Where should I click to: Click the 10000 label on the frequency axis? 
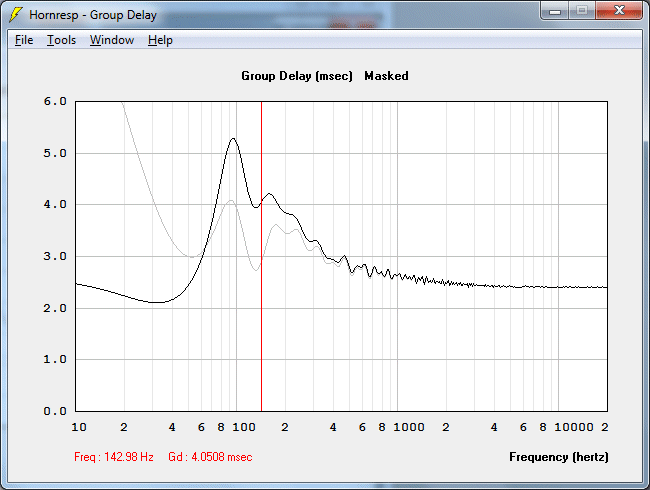click(x=574, y=427)
